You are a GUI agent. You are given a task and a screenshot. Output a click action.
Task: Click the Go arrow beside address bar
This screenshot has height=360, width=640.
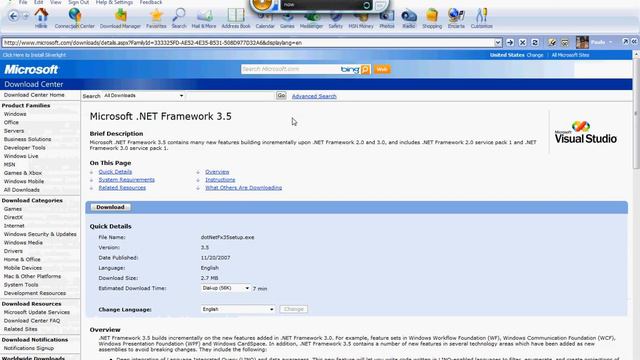(510, 42)
